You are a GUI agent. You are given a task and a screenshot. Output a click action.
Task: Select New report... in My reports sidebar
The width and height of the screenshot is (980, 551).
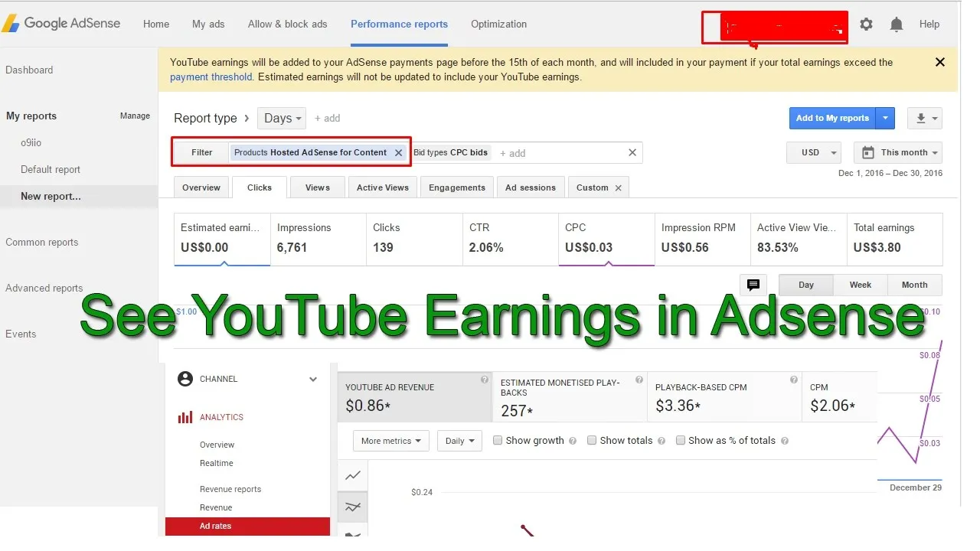click(x=51, y=196)
